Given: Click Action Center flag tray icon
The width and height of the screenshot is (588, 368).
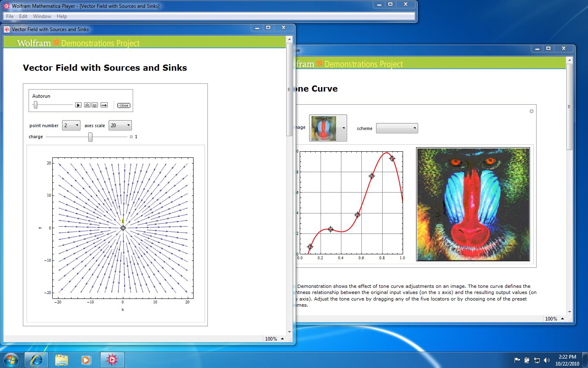Looking at the screenshot, I should point(517,360).
